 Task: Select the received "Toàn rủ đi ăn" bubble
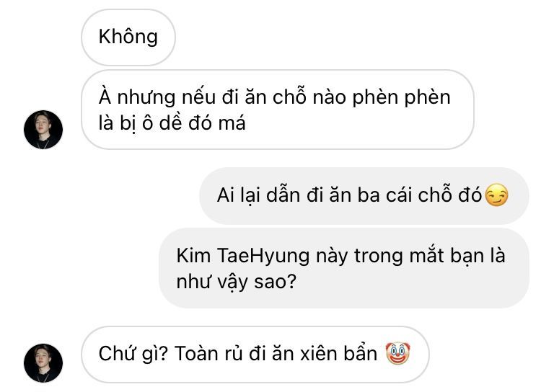pyautogui.click(x=255, y=354)
